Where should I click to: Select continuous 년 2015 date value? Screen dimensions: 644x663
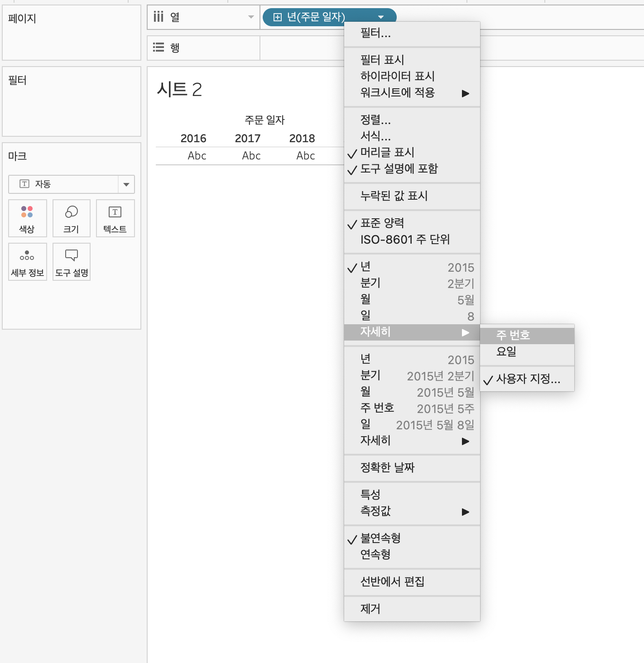coord(412,360)
